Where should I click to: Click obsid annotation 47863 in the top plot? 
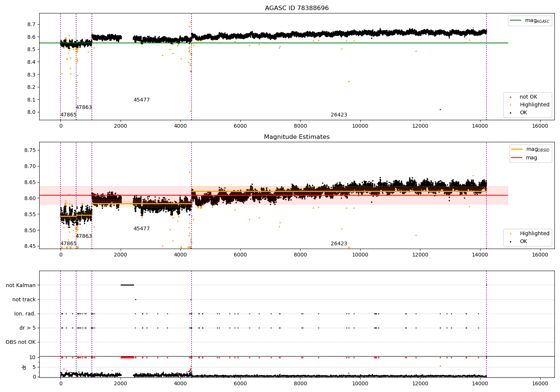pos(84,108)
